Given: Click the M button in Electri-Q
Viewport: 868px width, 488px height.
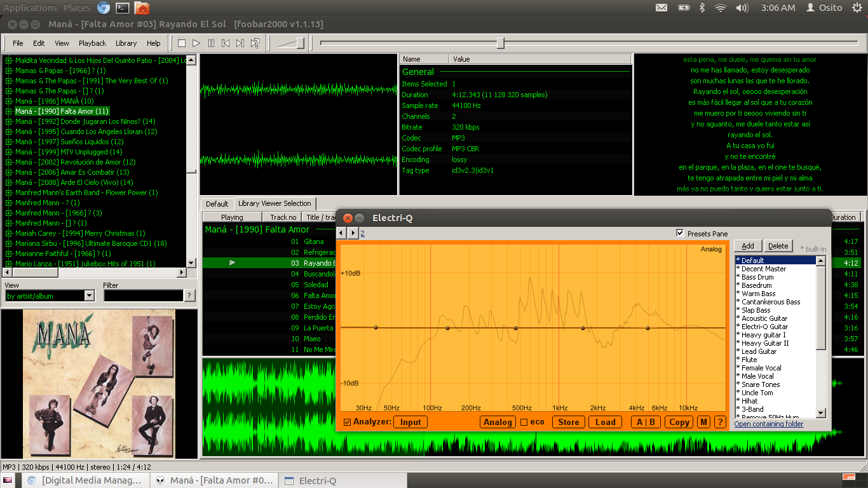Looking at the screenshot, I should 703,422.
